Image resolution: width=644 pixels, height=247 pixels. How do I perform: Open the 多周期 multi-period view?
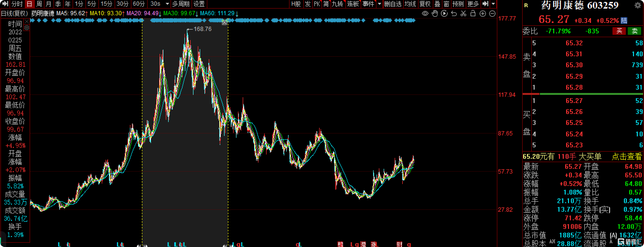[181, 4]
